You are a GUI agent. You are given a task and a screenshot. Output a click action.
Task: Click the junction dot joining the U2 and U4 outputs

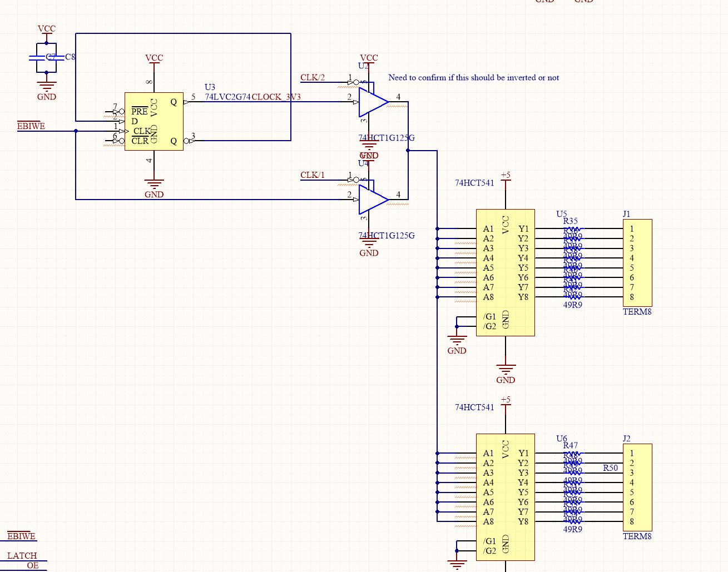[408, 151]
